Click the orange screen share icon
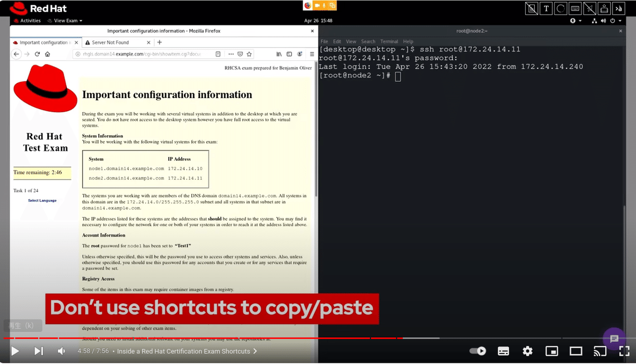 (332, 5)
